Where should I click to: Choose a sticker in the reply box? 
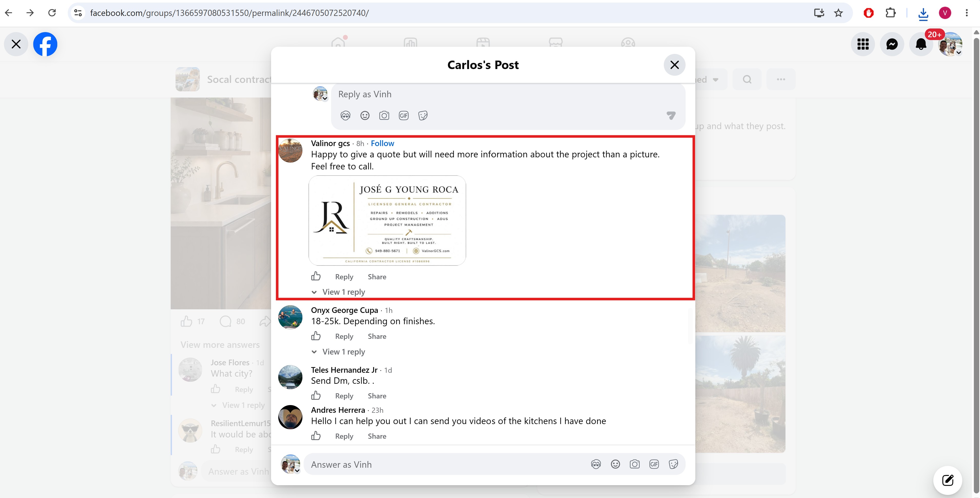(x=423, y=116)
